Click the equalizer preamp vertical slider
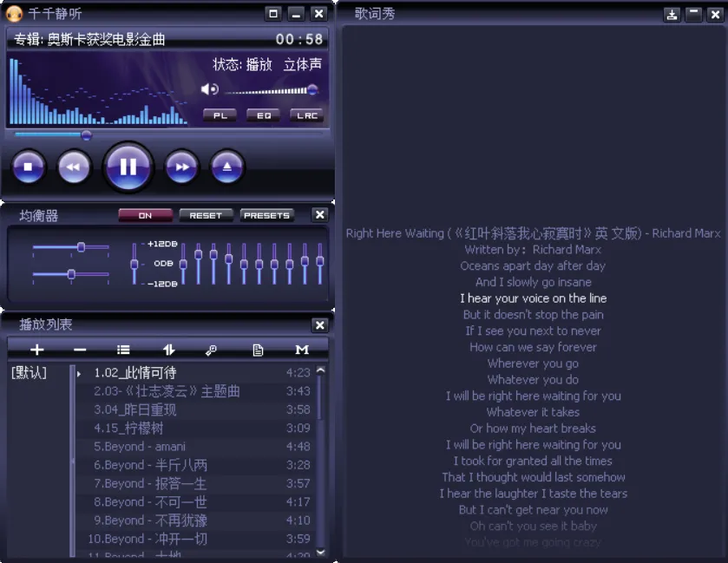The width and height of the screenshot is (728, 563). [134, 263]
